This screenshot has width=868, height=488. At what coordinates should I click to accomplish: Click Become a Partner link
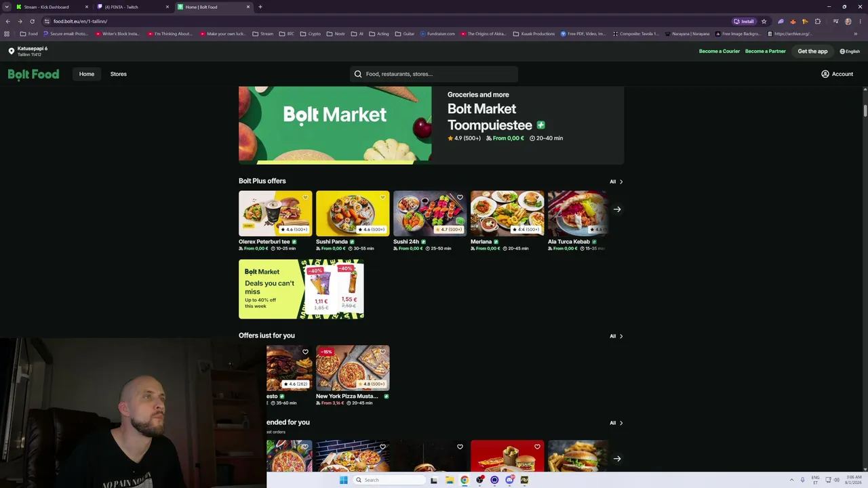pos(766,52)
